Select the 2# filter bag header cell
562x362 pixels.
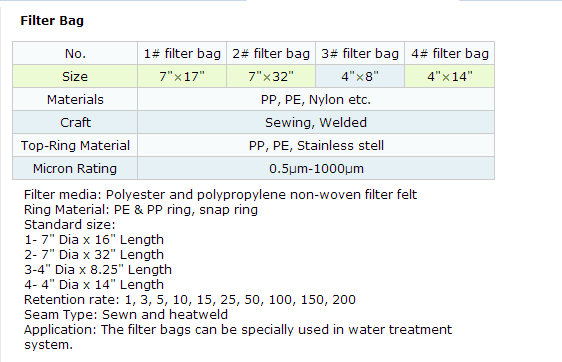pyautogui.click(x=271, y=53)
